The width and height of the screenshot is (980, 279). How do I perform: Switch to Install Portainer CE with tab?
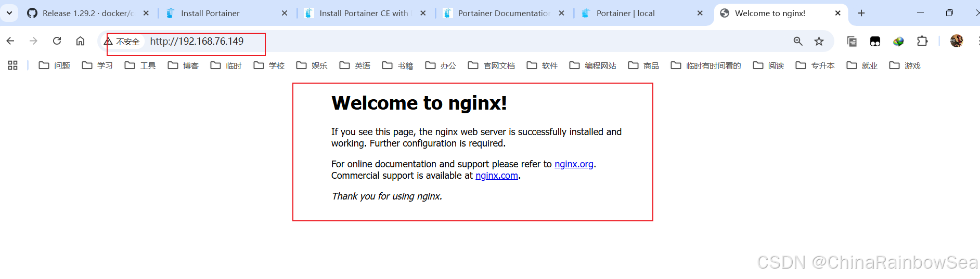click(x=365, y=14)
